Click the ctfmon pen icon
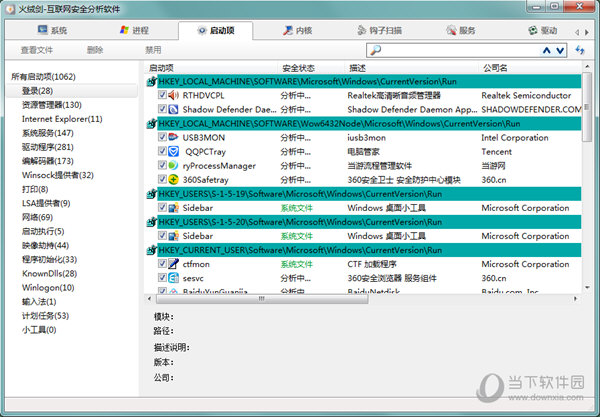This screenshot has height=417, width=600. [174, 264]
